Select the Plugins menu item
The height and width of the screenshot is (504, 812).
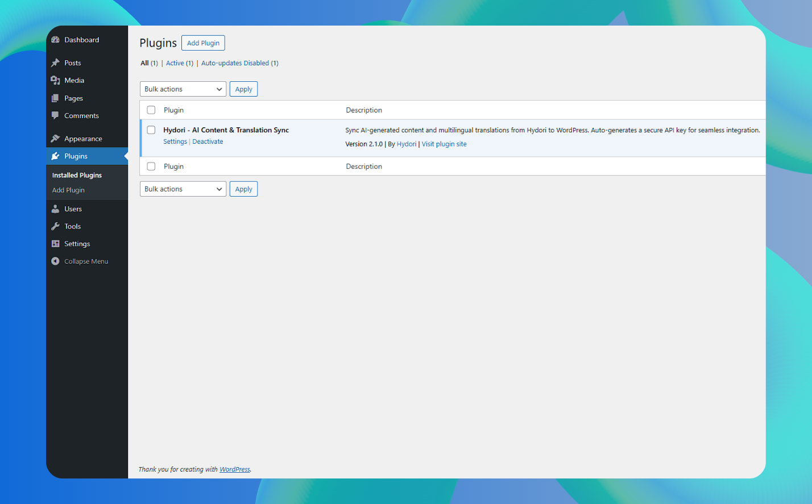(x=87, y=156)
